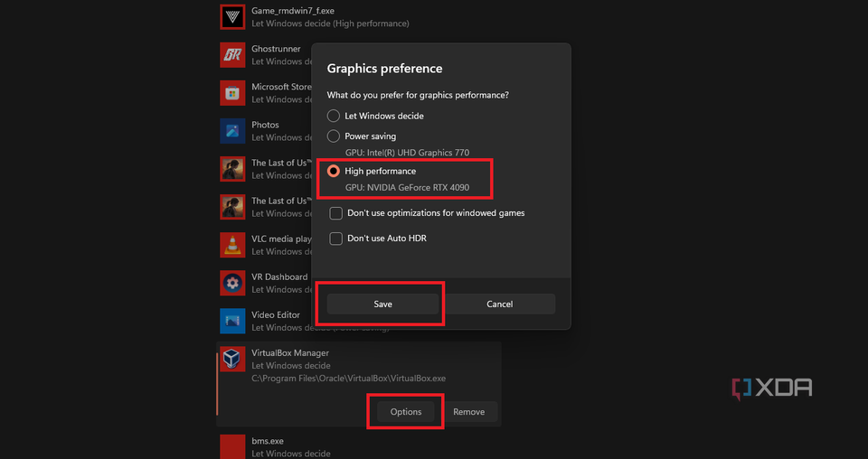Click the bms.exe app icon

coord(232,446)
